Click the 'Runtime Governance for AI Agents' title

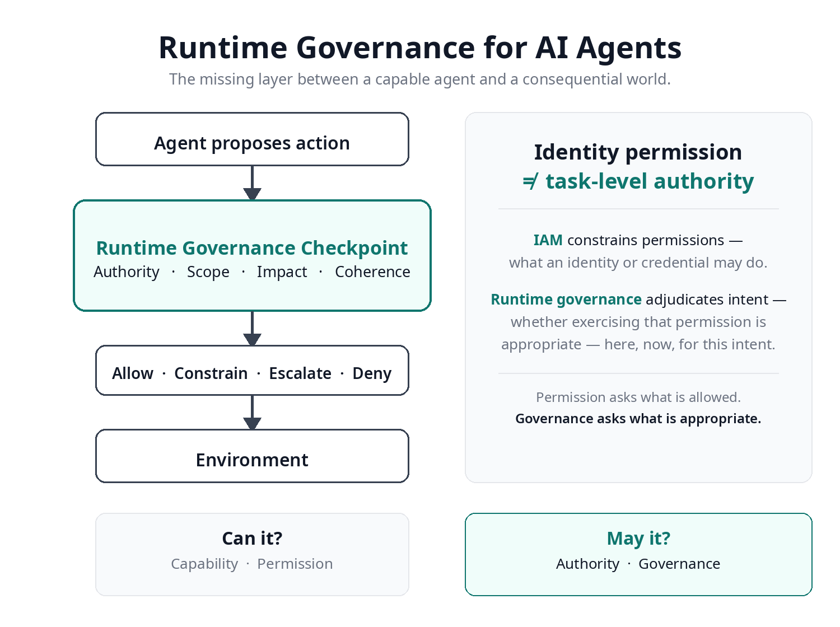(x=420, y=48)
